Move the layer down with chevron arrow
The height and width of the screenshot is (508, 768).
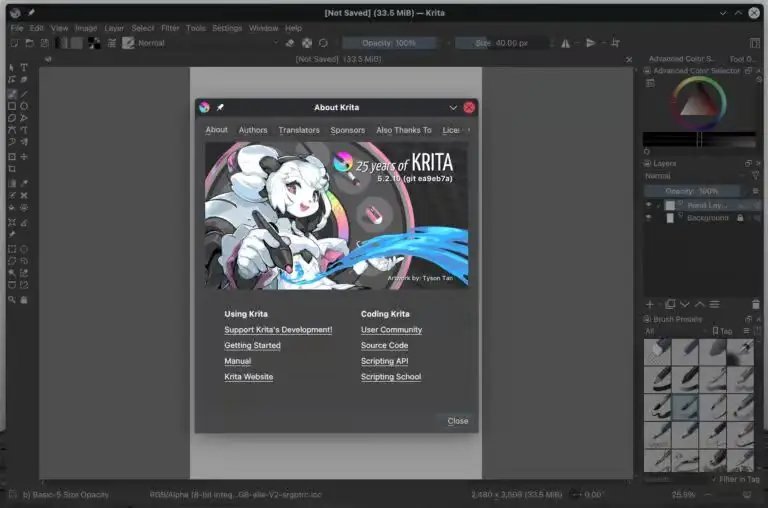point(684,304)
